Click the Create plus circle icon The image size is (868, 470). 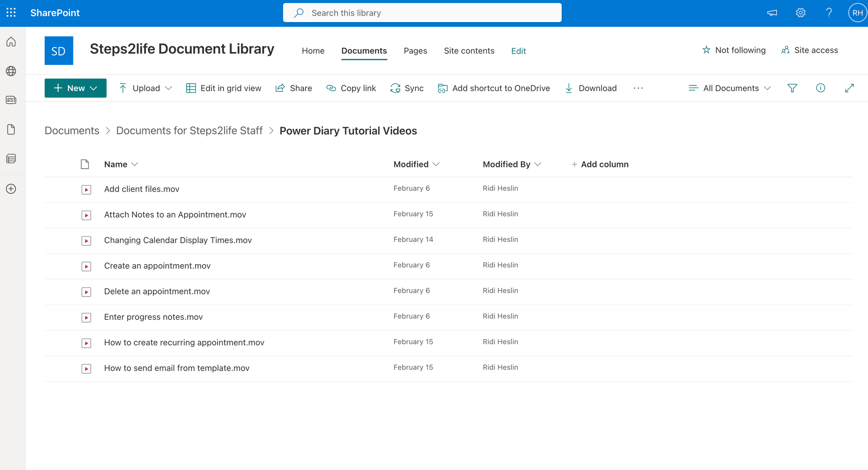point(11,189)
